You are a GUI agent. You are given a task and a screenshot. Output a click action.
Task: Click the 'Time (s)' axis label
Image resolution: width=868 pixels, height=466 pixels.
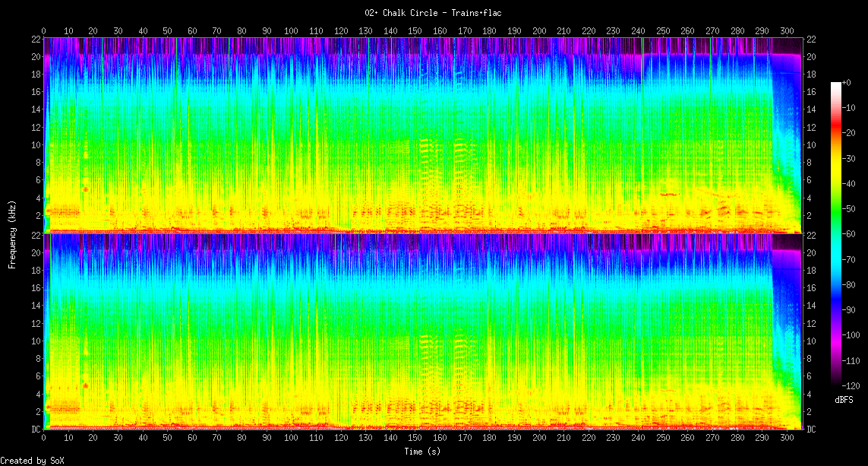point(422,452)
